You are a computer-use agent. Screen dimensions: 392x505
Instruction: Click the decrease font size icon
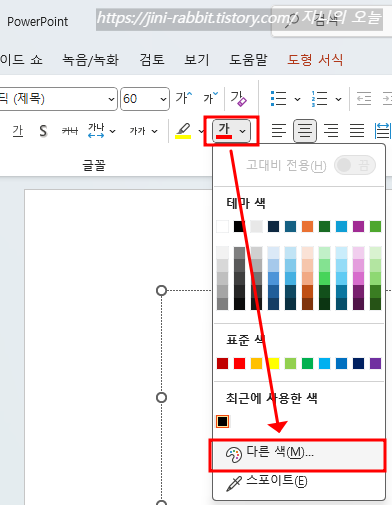[211, 98]
